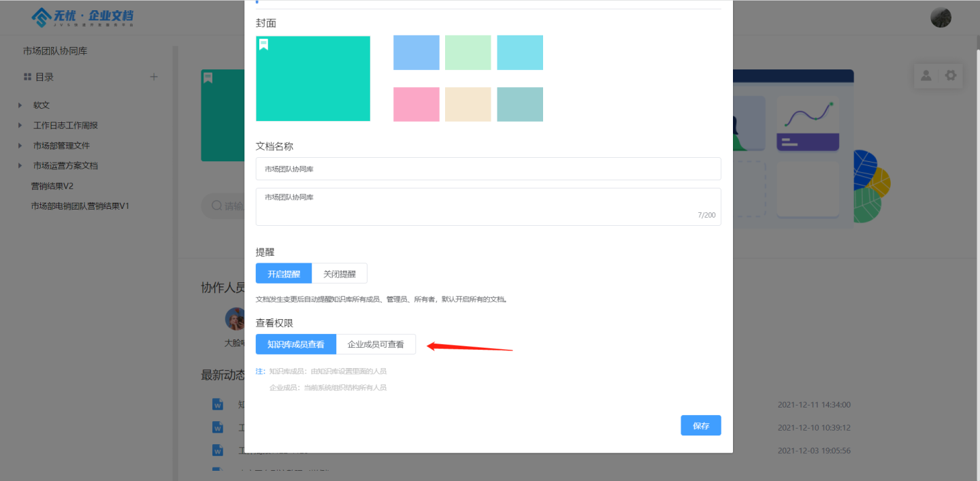
Task: Click the timestamp 2021-12-03 19:05:56
Action: (814, 450)
